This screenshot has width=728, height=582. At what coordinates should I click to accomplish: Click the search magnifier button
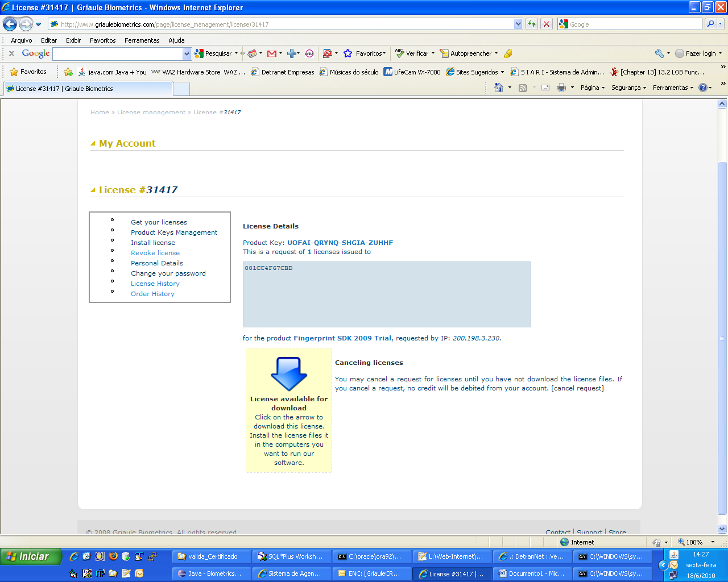coord(710,24)
